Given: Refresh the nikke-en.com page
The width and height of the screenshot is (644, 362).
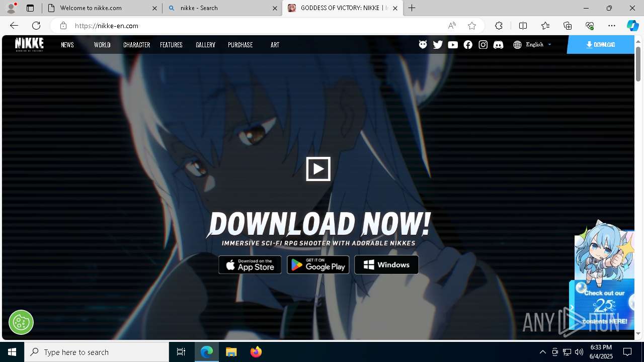Looking at the screenshot, I should [36, 26].
